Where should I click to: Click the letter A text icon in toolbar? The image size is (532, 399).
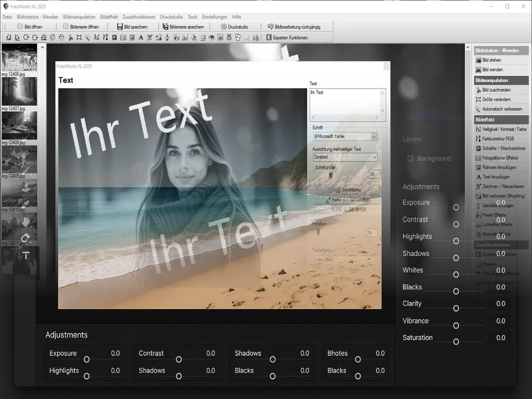tap(141, 38)
